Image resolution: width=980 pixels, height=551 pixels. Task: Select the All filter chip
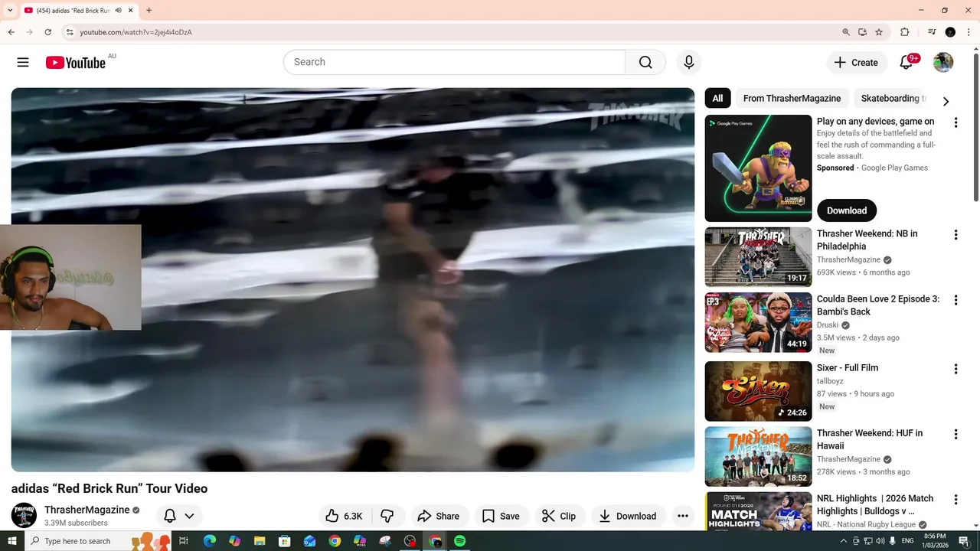(717, 99)
